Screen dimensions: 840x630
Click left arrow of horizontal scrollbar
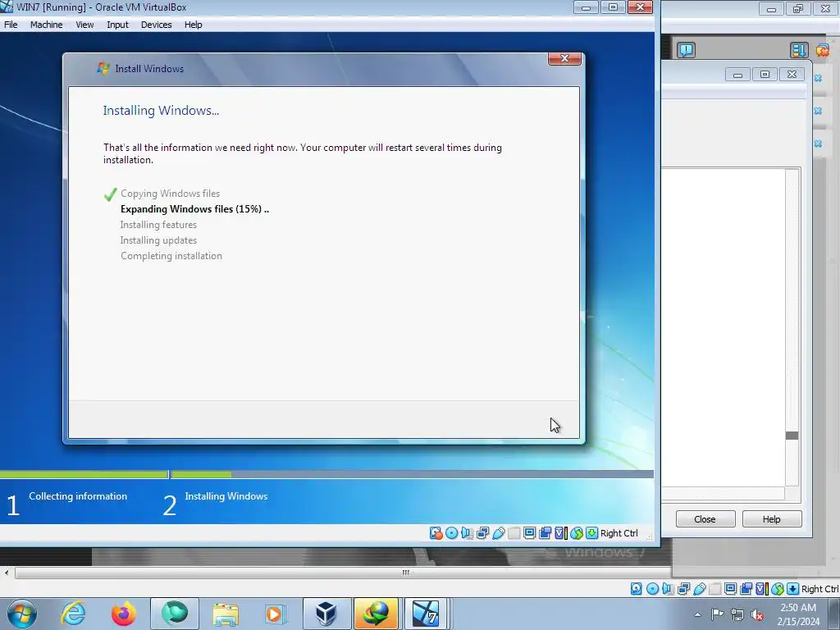tap(7, 573)
